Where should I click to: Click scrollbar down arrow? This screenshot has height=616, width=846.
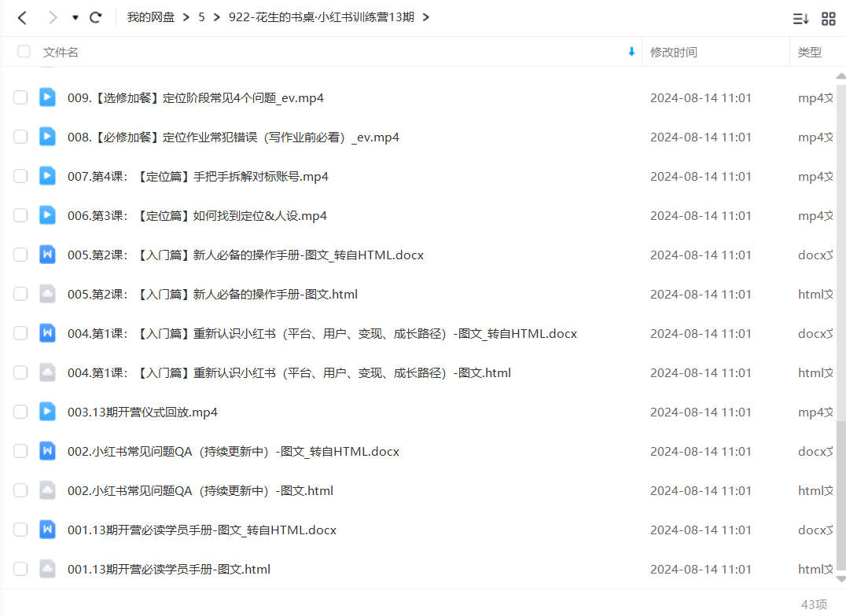coord(841,579)
